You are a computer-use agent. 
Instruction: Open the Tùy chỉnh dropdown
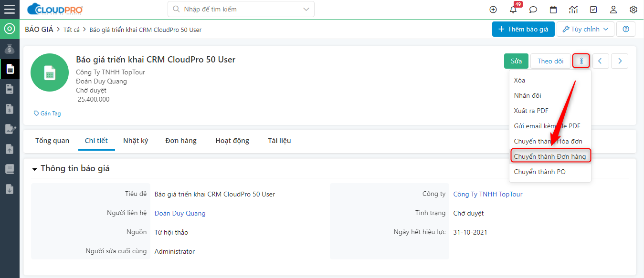[586, 29]
